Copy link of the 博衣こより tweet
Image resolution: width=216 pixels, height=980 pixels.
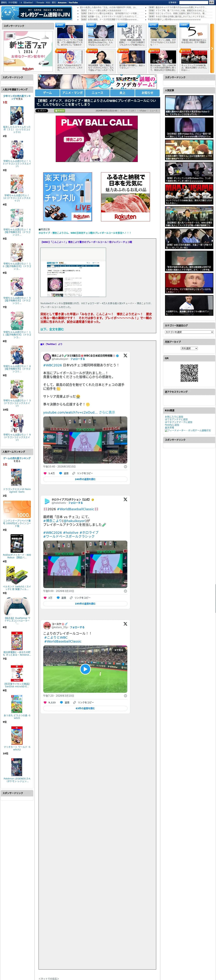(x=83, y=473)
